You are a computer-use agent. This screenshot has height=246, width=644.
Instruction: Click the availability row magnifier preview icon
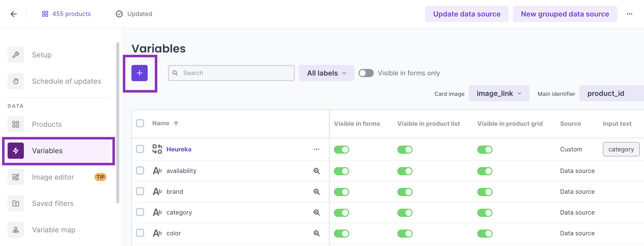316,171
